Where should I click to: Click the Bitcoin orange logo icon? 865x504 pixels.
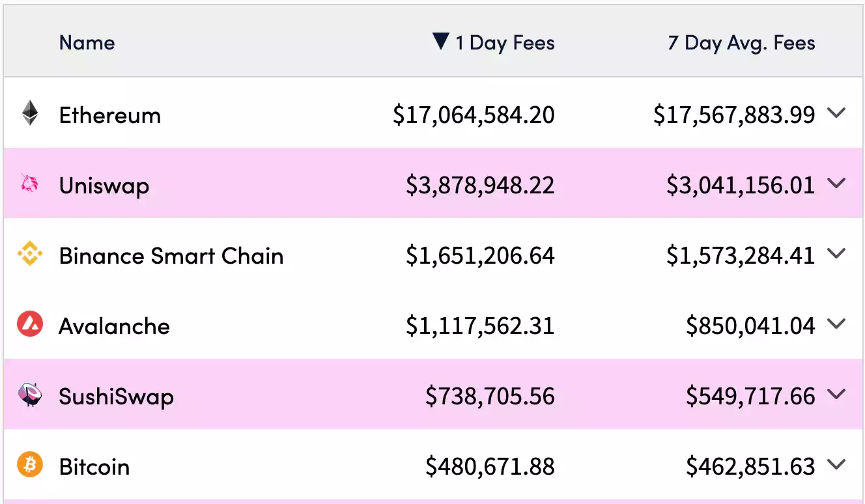click(x=29, y=466)
